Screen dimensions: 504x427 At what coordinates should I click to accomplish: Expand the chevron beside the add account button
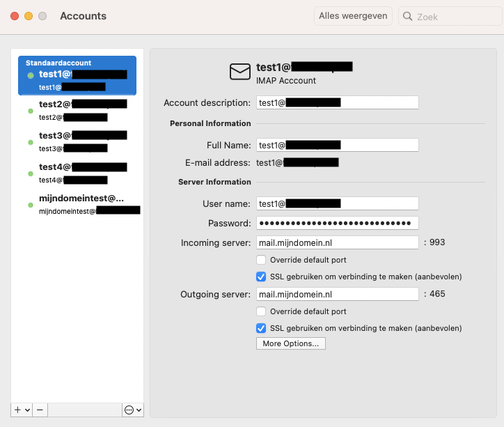click(27, 410)
